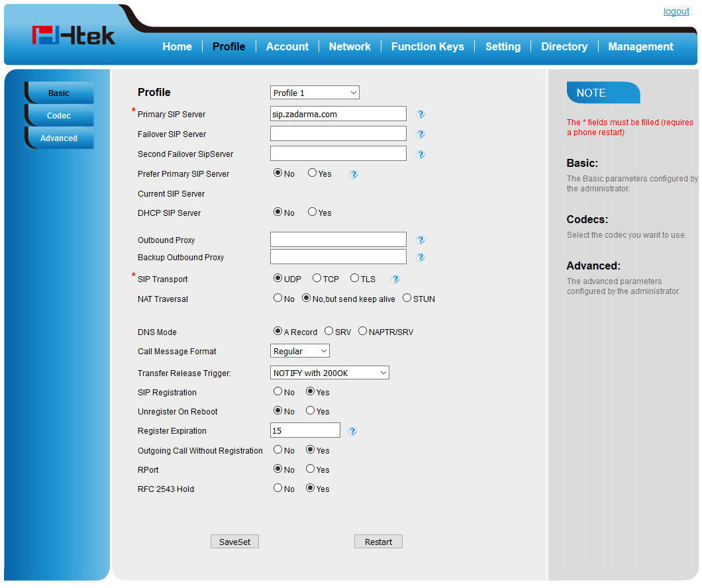Click help icon next to Failover SIP Server
Viewport: 702px width, 588px height.
(421, 134)
